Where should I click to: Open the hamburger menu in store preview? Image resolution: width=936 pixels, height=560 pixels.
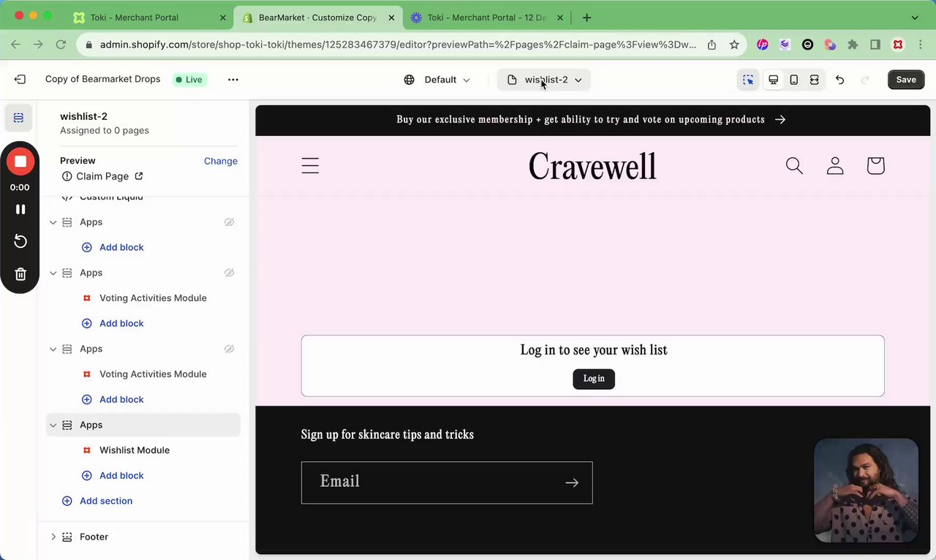(x=310, y=166)
